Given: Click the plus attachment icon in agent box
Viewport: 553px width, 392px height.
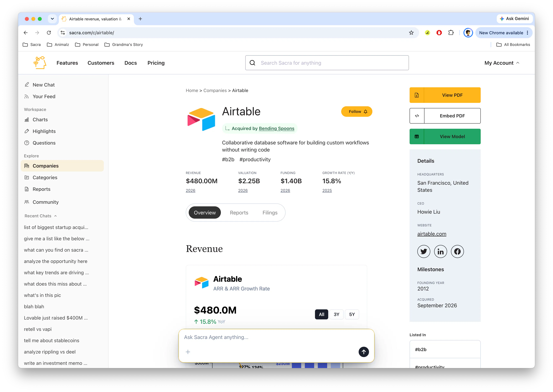Looking at the screenshot, I should coord(188,352).
